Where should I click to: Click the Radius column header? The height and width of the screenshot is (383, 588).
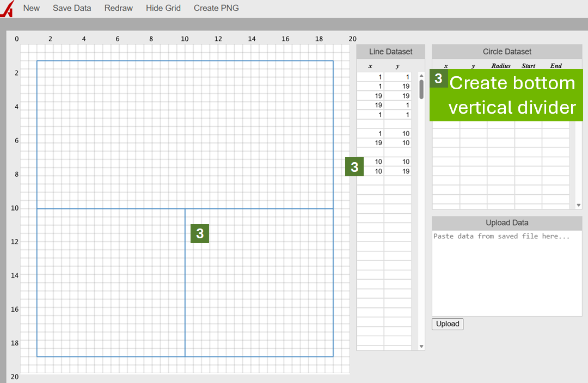tap(500, 65)
